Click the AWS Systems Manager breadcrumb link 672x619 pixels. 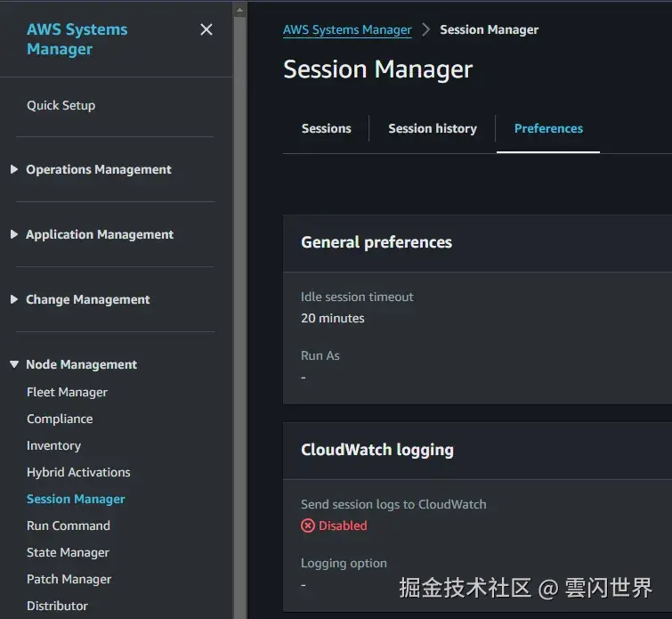click(x=347, y=29)
